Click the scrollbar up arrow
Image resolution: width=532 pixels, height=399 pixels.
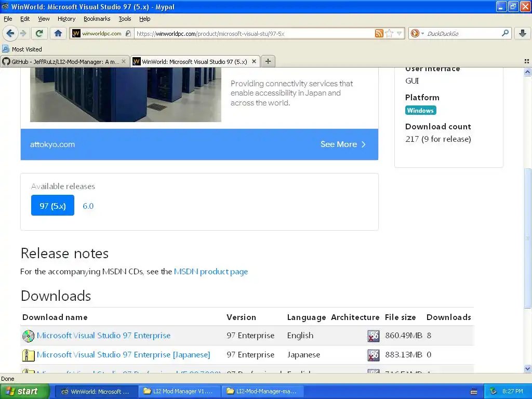tap(528, 72)
